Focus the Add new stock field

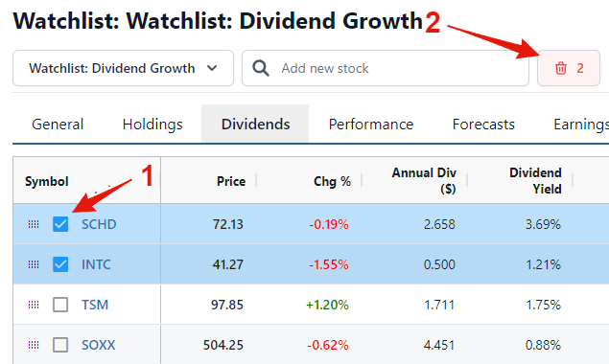tap(386, 68)
